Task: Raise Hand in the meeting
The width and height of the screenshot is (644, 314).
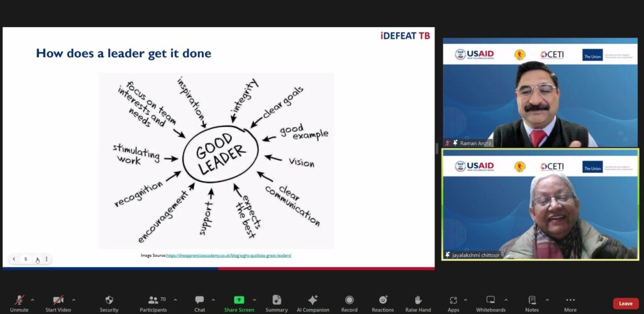Action: pos(418,301)
